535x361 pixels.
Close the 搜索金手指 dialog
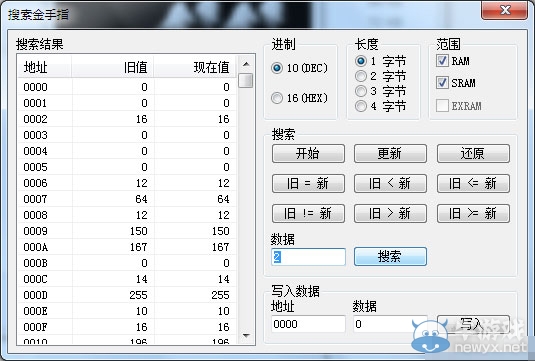pyautogui.click(x=504, y=10)
